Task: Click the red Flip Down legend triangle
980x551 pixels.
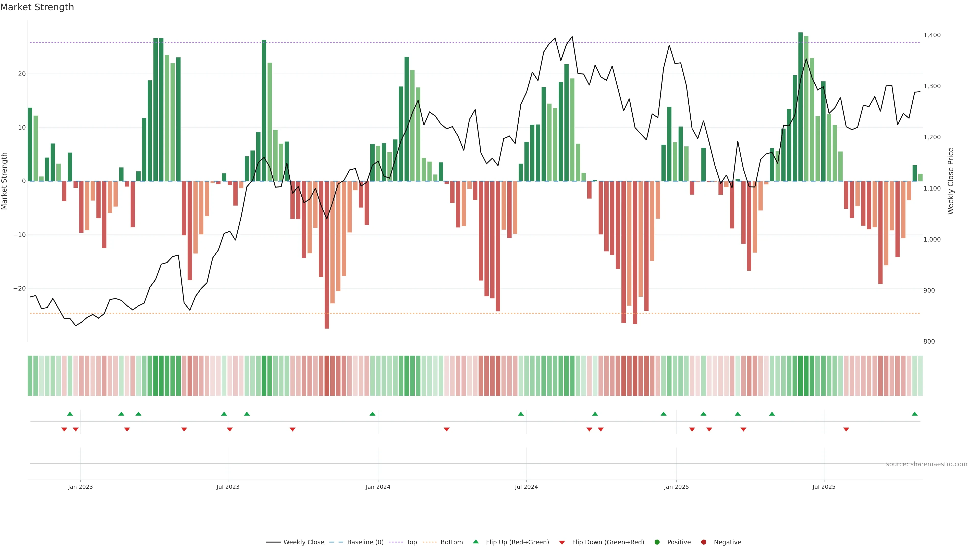Action: [562, 542]
